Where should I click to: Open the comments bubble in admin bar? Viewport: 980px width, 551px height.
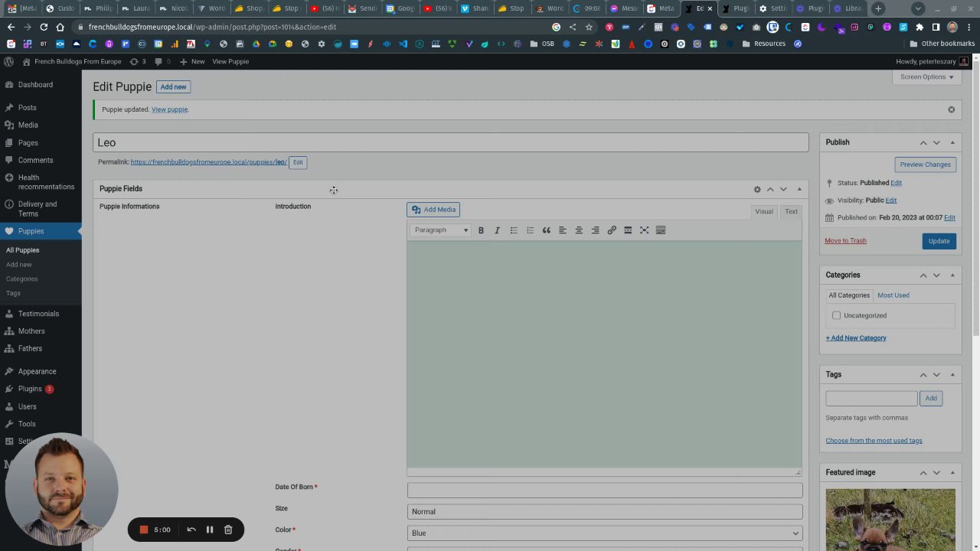(x=162, y=61)
